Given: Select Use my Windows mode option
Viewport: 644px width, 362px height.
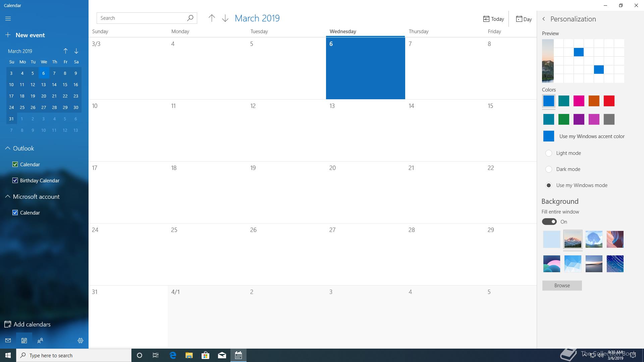Looking at the screenshot, I should point(549,185).
